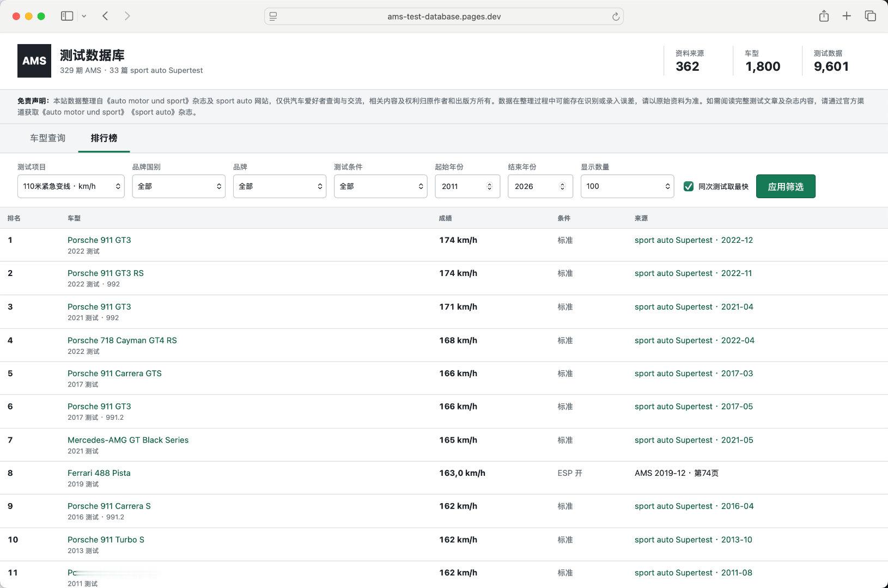The image size is (888, 588).
Task: Click the 车型 column header
Action: click(x=74, y=218)
